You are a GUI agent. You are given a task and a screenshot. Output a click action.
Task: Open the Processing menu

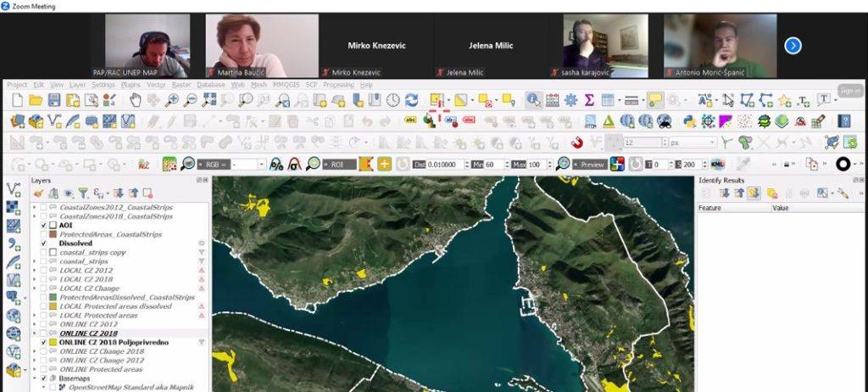tap(338, 85)
